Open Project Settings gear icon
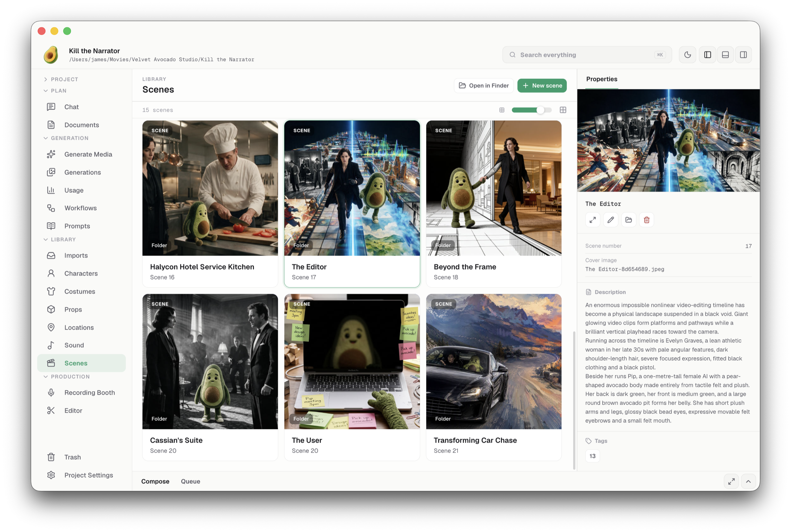Viewport: 791px width, 532px height. pos(51,475)
